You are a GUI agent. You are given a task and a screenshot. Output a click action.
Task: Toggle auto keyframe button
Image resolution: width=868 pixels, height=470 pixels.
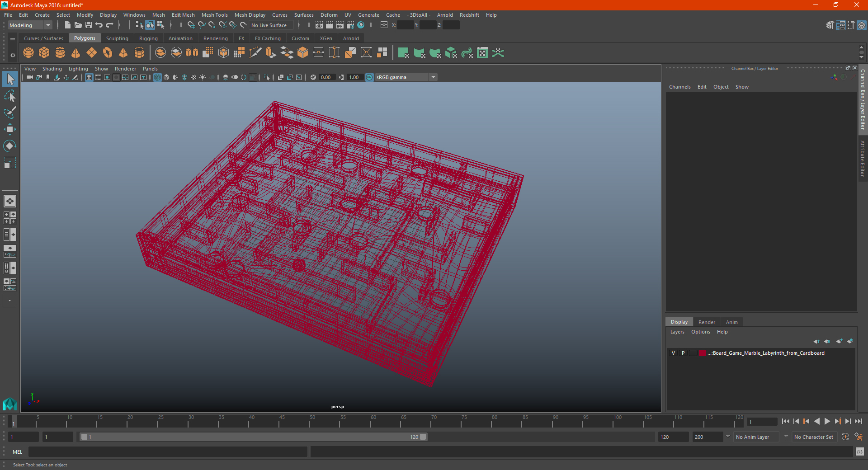click(x=845, y=437)
